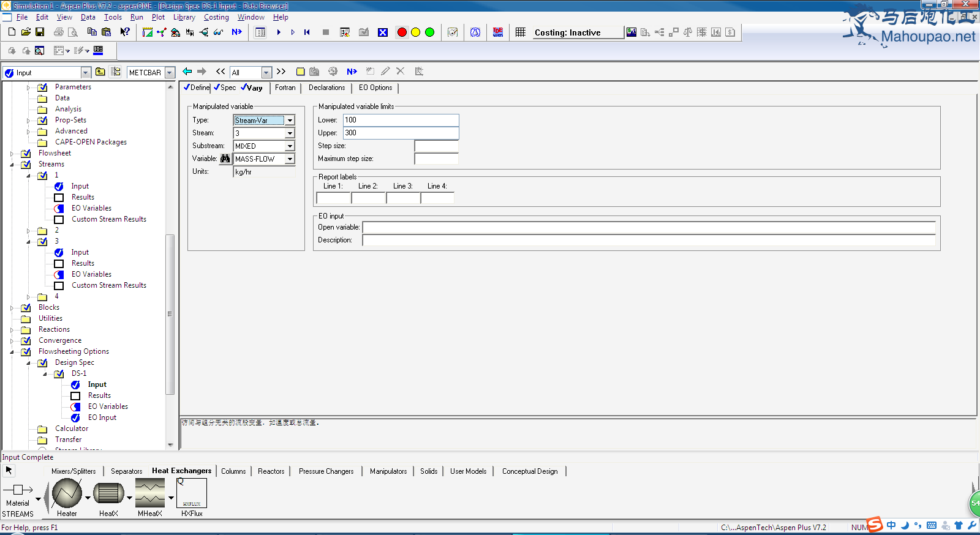Open a file with the folder icon
This screenshot has width=980, height=535.
(26, 32)
